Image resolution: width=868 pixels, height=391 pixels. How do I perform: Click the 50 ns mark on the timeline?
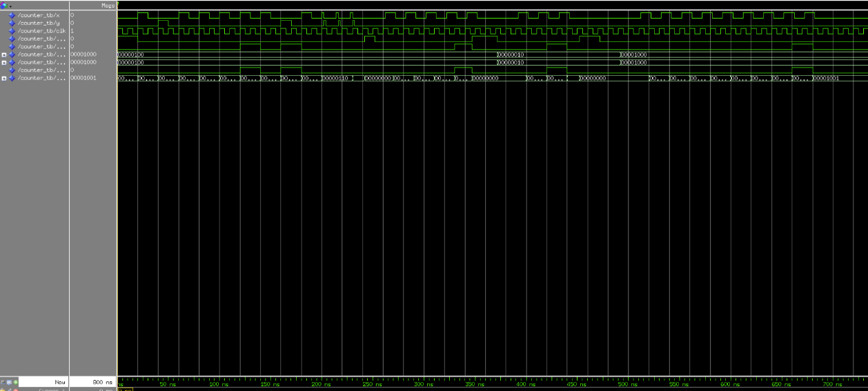point(168,384)
